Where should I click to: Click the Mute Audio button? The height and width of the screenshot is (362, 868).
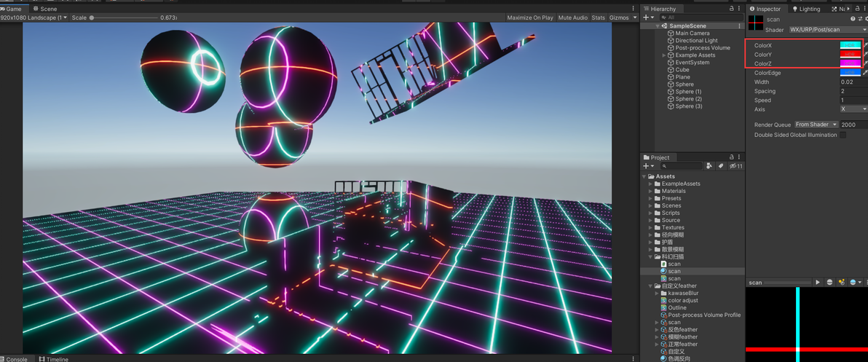(x=573, y=17)
